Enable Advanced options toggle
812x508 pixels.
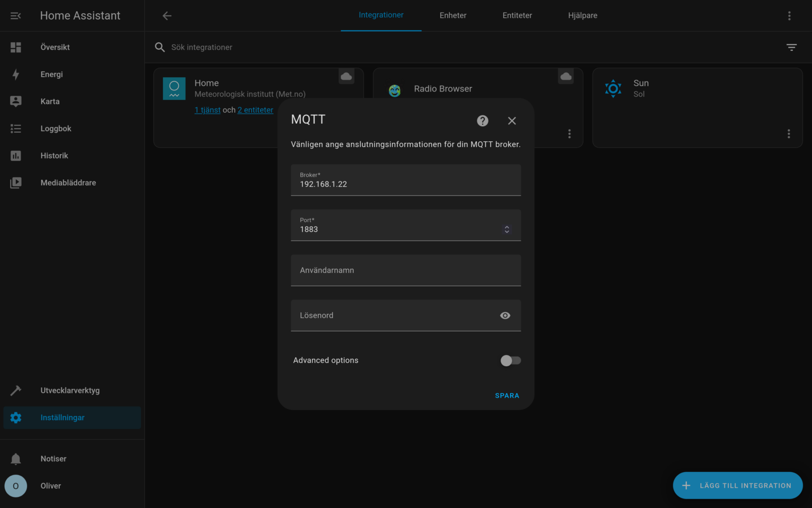coord(510,360)
